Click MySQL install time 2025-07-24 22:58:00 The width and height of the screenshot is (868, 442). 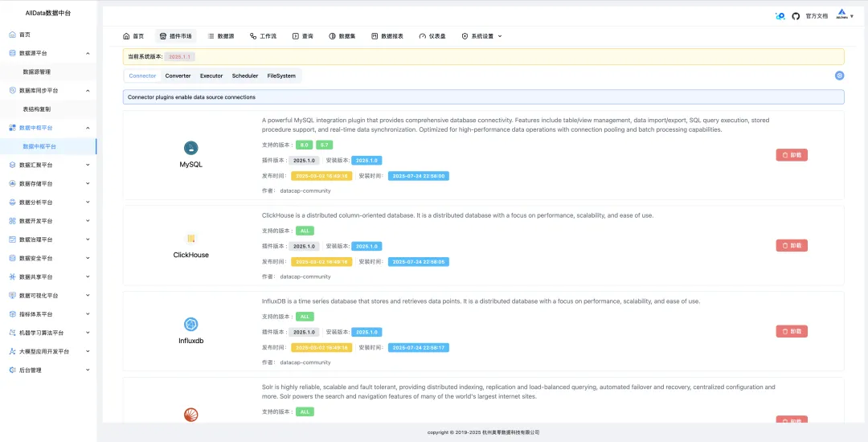click(419, 176)
